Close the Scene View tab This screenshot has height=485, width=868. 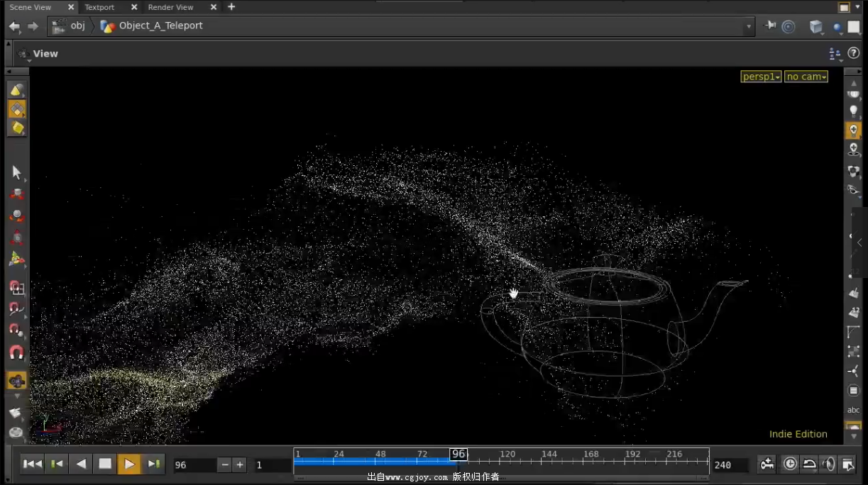pyautogui.click(x=71, y=7)
